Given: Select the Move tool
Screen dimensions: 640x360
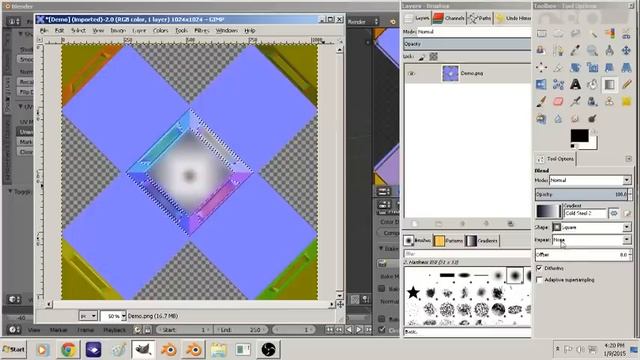Looking at the screenshot, I should (x=627, y=51).
